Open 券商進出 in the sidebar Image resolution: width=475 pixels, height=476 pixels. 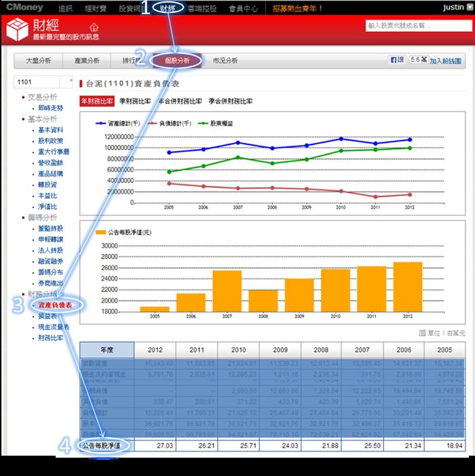pyautogui.click(x=50, y=283)
